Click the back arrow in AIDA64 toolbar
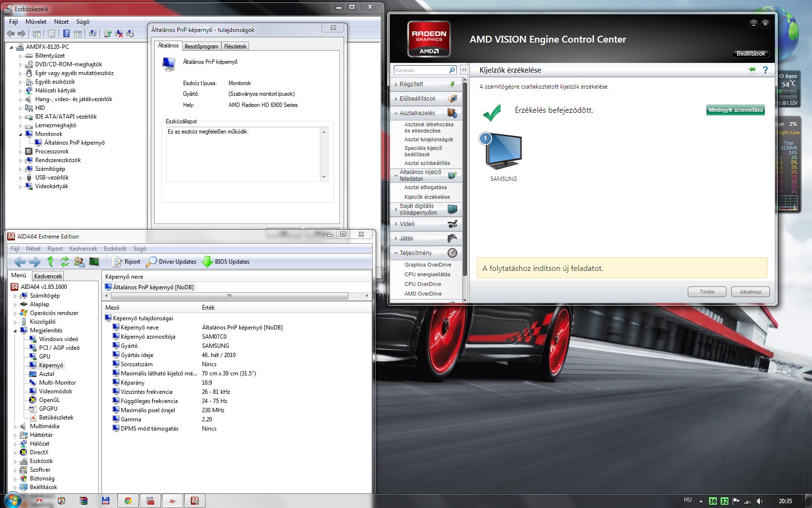 (20, 262)
